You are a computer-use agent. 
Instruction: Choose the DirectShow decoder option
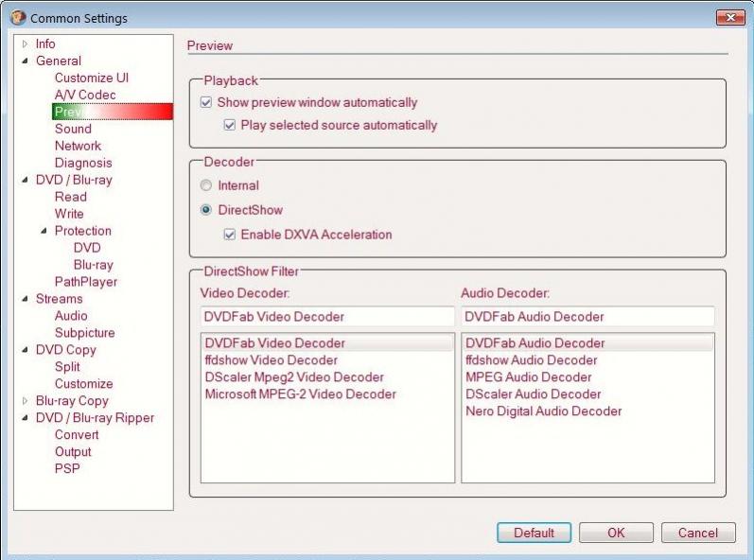click(206, 210)
